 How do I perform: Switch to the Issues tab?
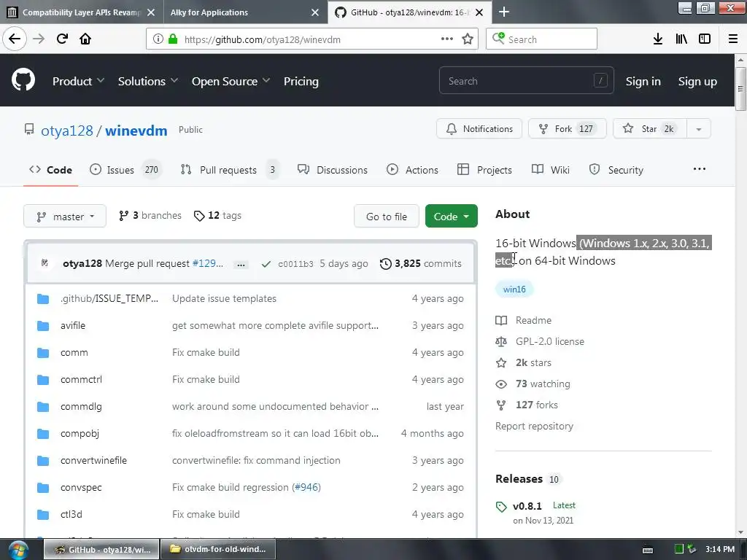126,170
